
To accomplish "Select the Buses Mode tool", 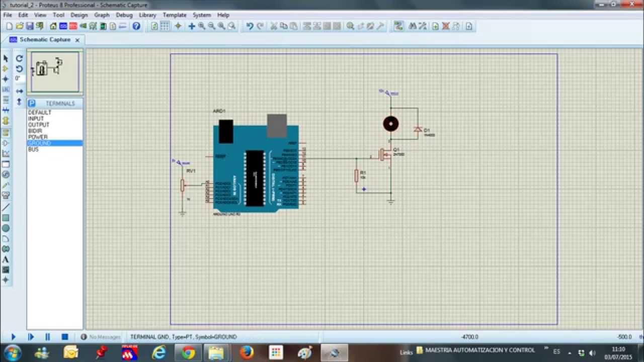I will 6,110.
